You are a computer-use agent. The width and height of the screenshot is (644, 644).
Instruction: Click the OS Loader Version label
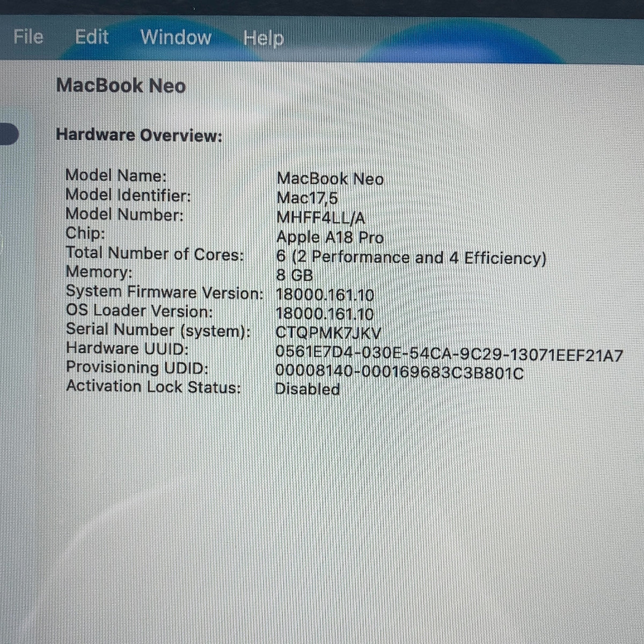point(140,311)
